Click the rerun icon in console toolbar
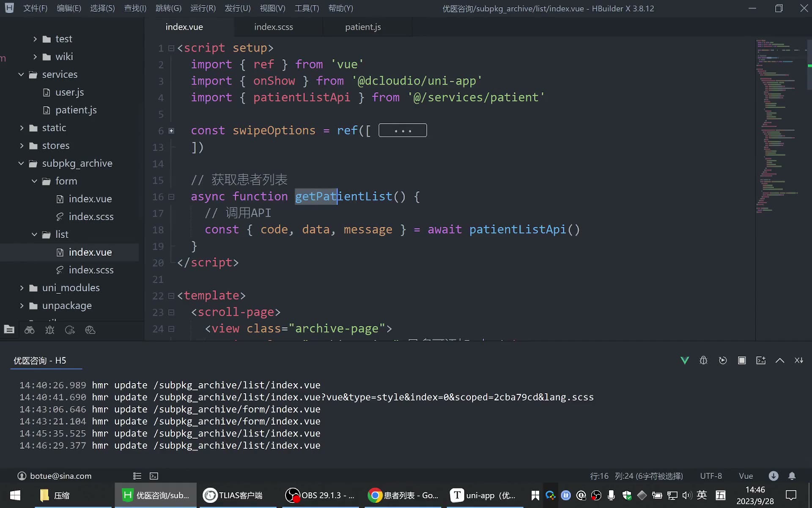This screenshot has height=508, width=812. (x=723, y=360)
